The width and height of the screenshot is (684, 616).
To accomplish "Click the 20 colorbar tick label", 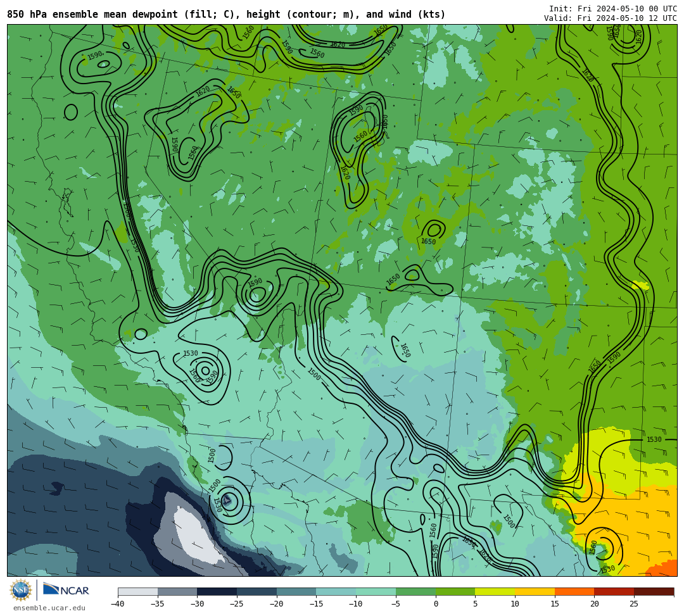I will (x=594, y=604).
